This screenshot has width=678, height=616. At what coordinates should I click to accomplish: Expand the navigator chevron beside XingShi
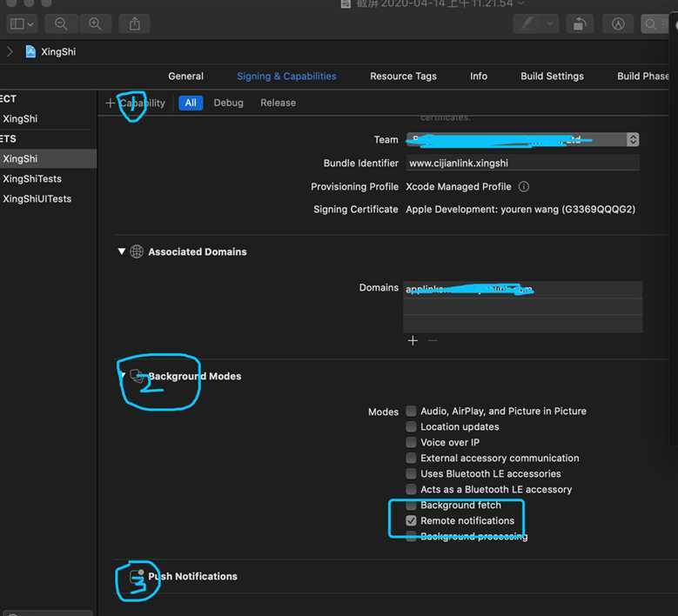click(x=10, y=52)
